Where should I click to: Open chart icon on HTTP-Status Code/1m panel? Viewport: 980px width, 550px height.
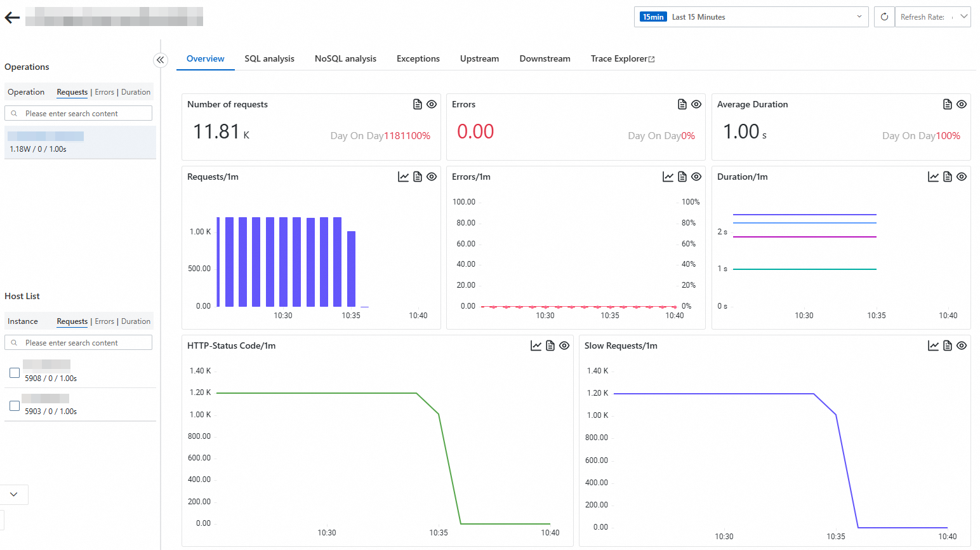[536, 345]
